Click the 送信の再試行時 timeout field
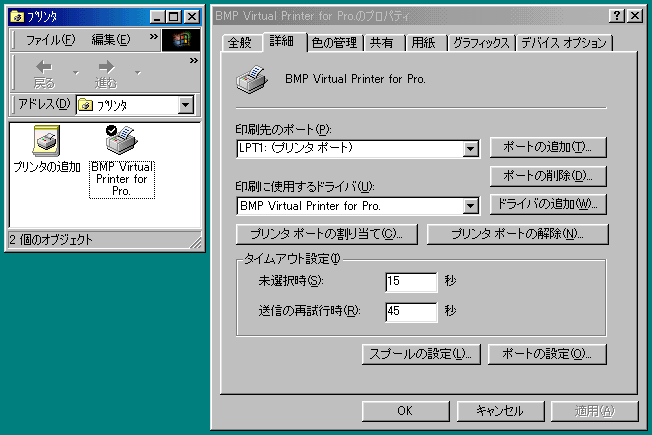This screenshot has width=652, height=435. point(411,312)
